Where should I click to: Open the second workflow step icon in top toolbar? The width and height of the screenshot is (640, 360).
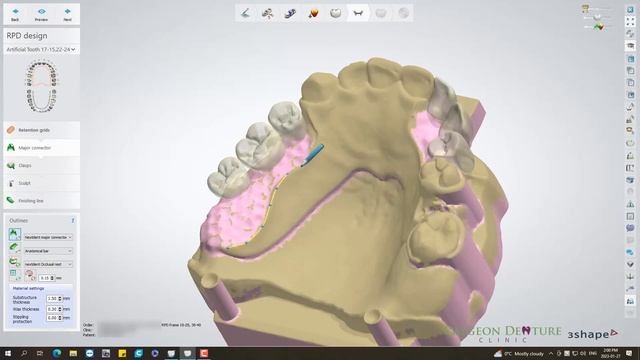[x=268, y=13]
